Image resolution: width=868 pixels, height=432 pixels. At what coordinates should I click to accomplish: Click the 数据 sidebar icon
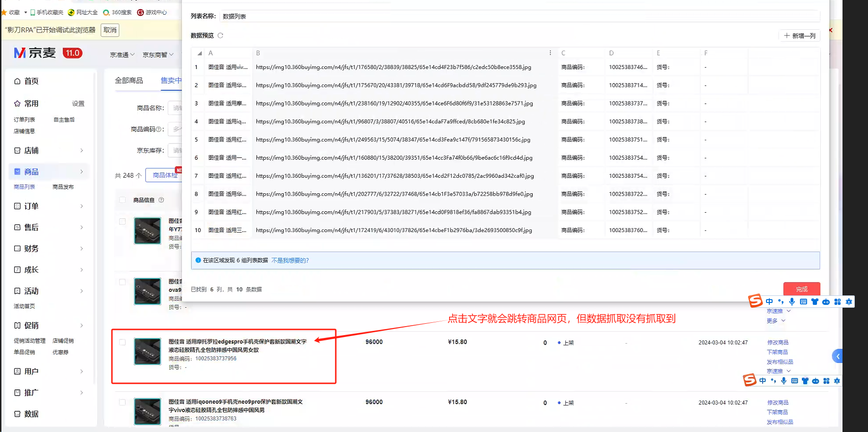[x=17, y=414]
